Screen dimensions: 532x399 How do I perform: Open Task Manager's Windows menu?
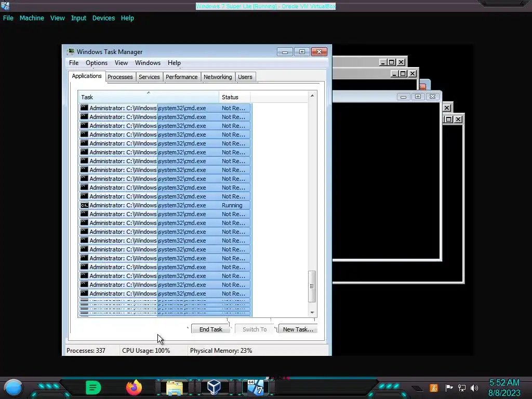148,63
